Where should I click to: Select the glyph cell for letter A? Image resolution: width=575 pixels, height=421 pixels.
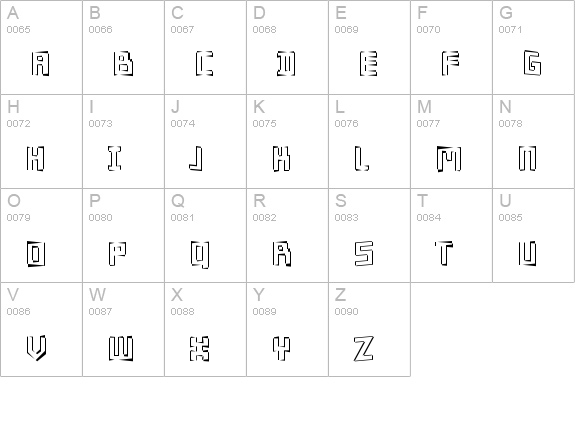point(41,47)
